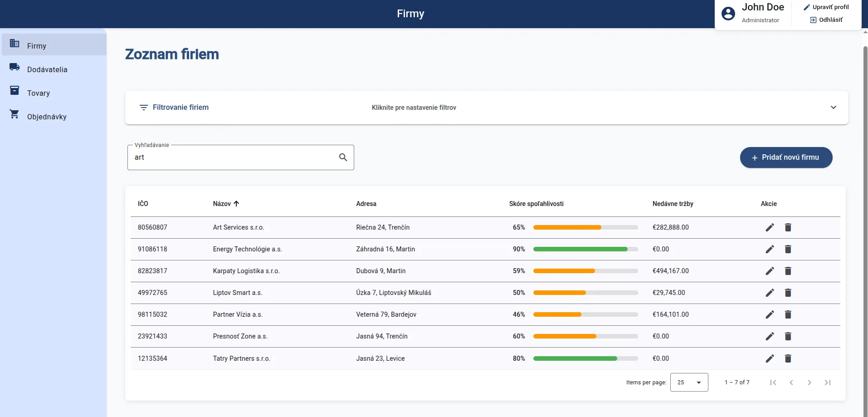Jump to last page of table
Image resolution: width=868 pixels, height=417 pixels.
pyautogui.click(x=827, y=383)
